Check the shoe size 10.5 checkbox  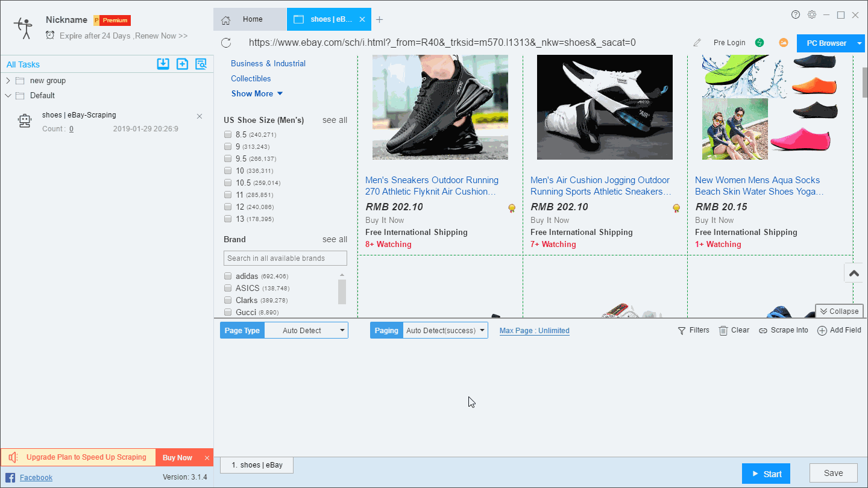pyautogui.click(x=228, y=183)
